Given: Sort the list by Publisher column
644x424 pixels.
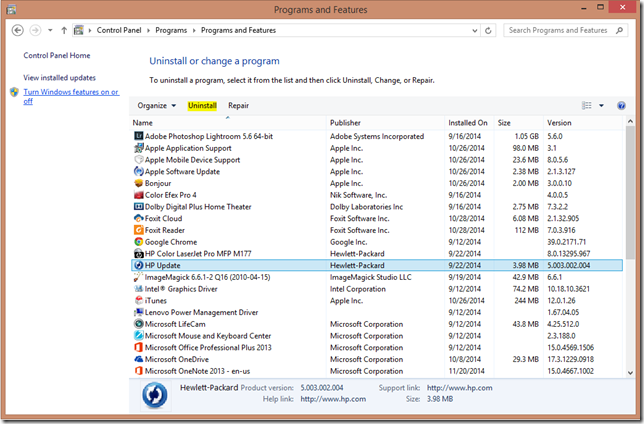Looking at the screenshot, I should pos(345,123).
